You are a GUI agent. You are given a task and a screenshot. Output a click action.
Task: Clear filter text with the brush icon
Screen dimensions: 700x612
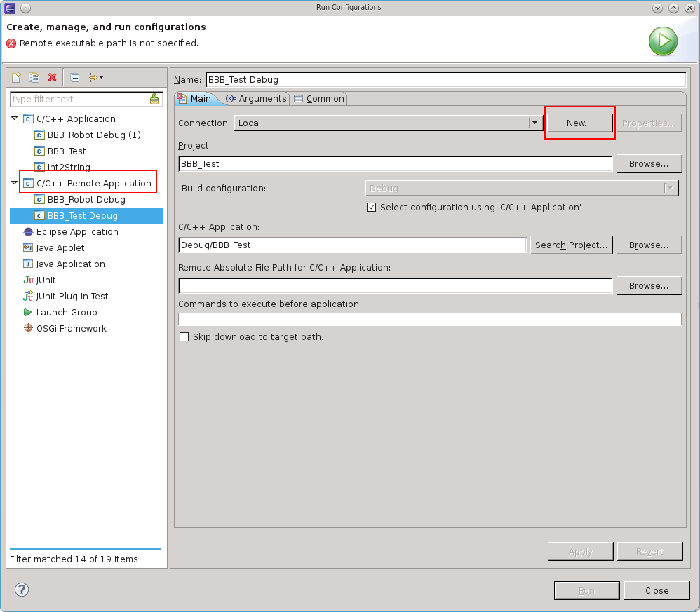coord(154,99)
